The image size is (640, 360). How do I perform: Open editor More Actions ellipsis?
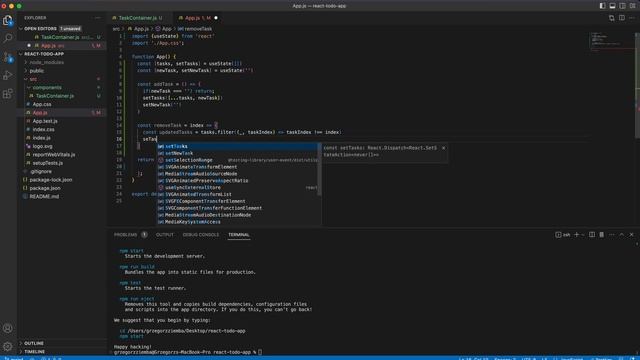click(632, 18)
